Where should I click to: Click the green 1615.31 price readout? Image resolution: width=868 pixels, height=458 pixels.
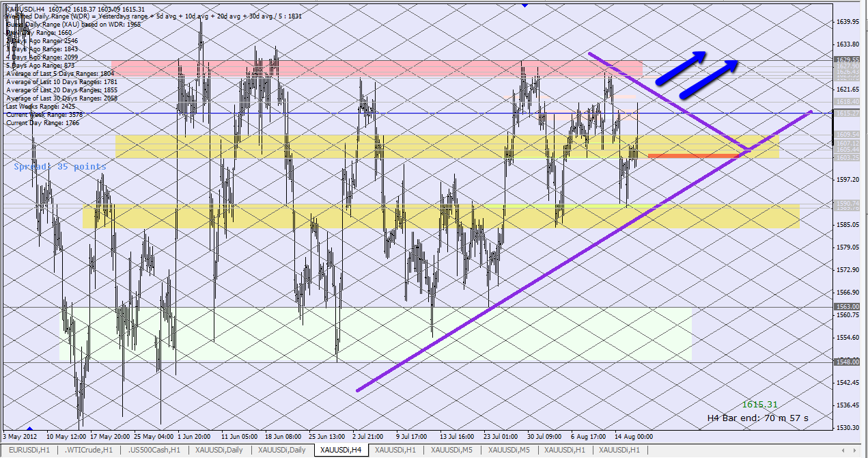point(760,405)
